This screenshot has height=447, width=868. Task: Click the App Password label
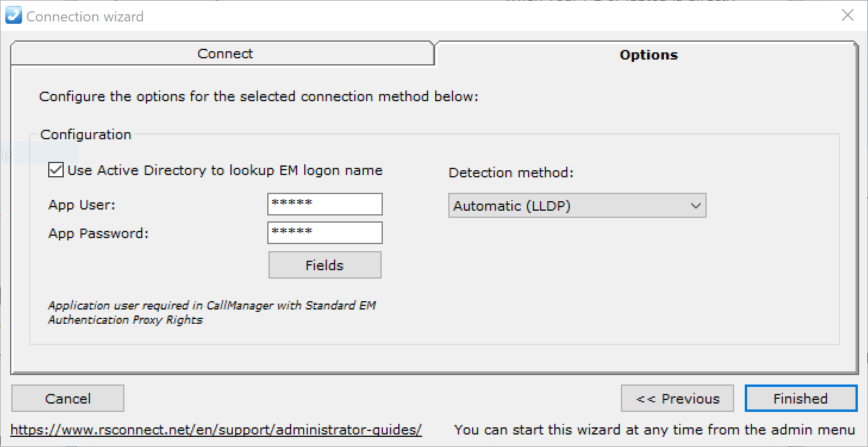tap(98, 233)
